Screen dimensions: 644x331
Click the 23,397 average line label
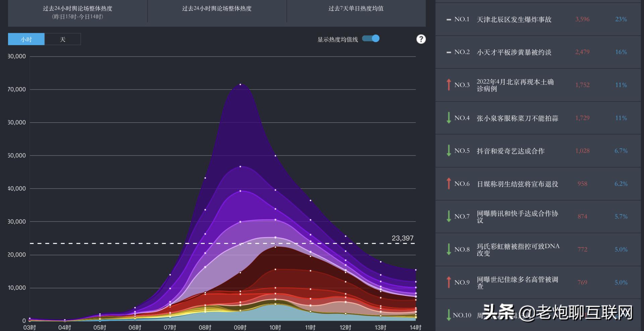click(x=402, y=238)
